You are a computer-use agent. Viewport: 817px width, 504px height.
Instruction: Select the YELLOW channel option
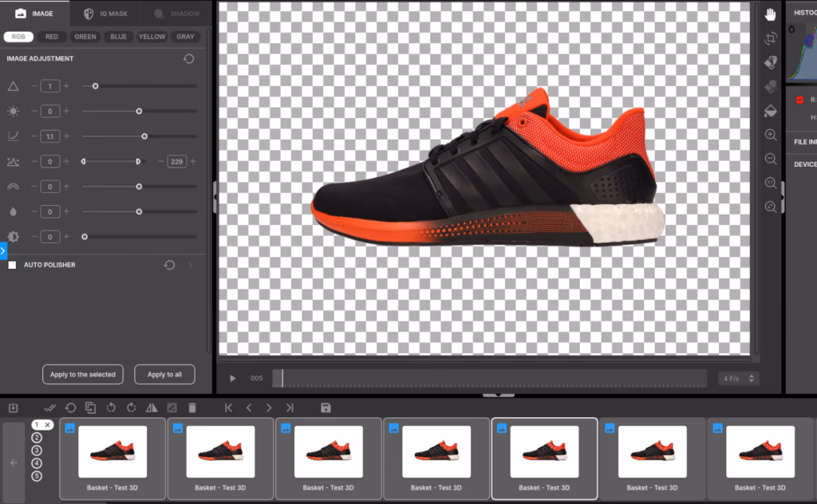(x=152, y=37)
